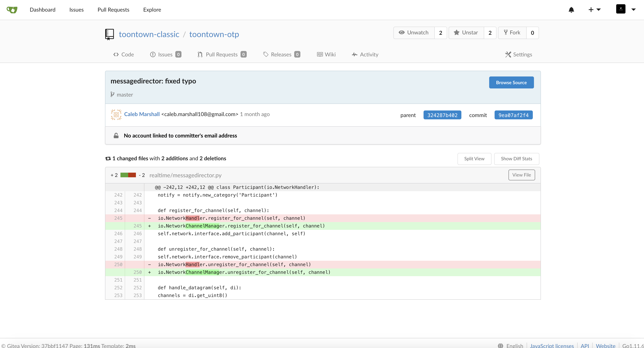Open the toontown-classic owner link
Screen dimensions: 644x348
pos(149,34)
